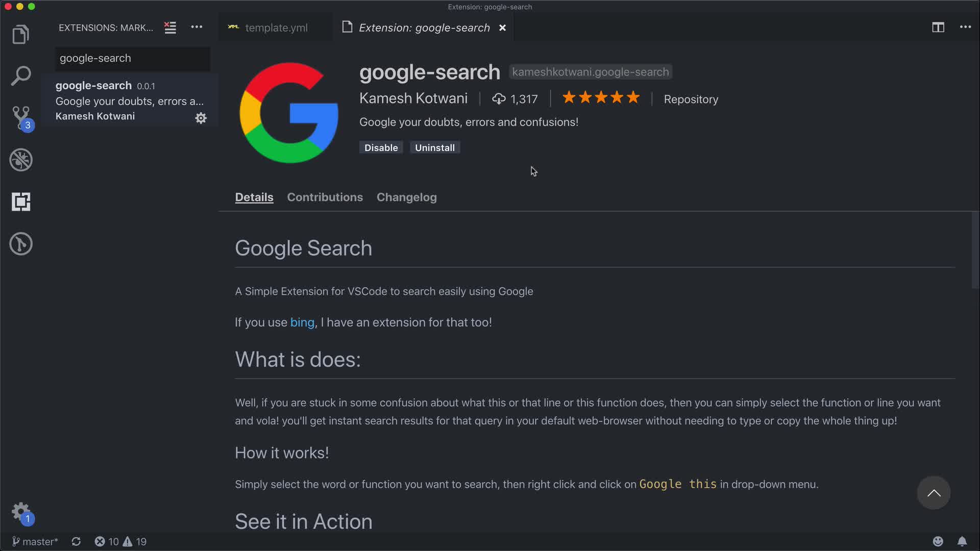Clear the extensions search results

point(170,28)
